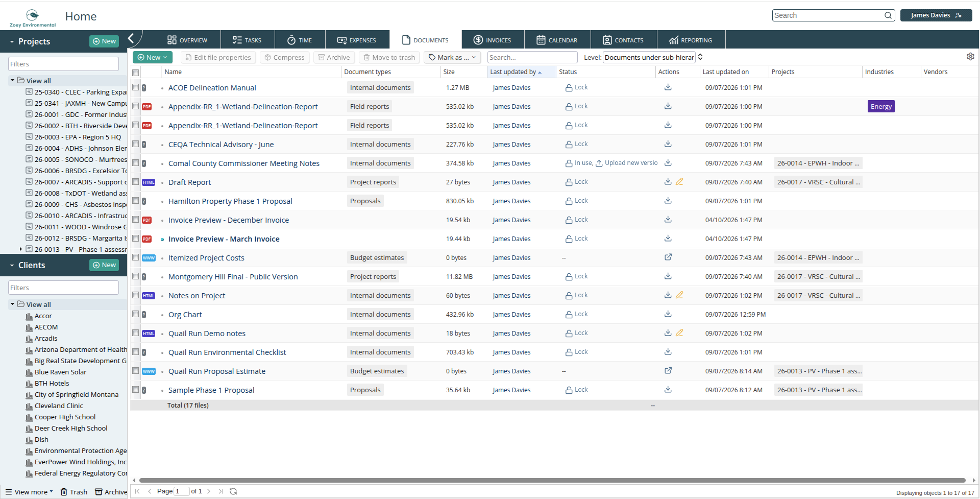The width and height of the screenshot is (980, 499).
Task: Edit Notes on Project using the pencil icon
Action: 679,295
